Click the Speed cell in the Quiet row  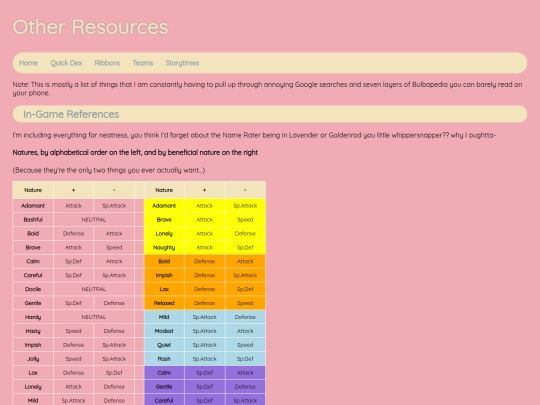click(x=245, y=345)
